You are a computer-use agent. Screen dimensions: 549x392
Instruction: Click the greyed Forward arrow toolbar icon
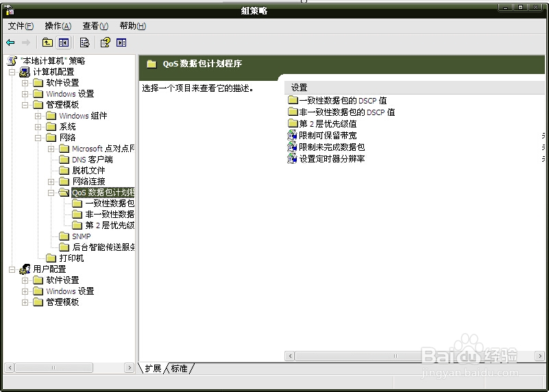[26, 42]
